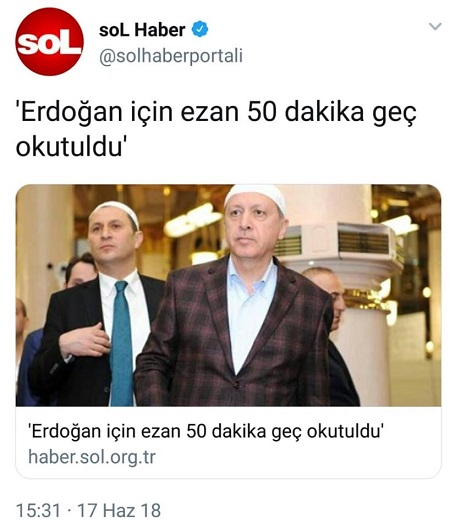Open the red SOL profile avatar
The image size is (455, 528).
coord(50,41)
